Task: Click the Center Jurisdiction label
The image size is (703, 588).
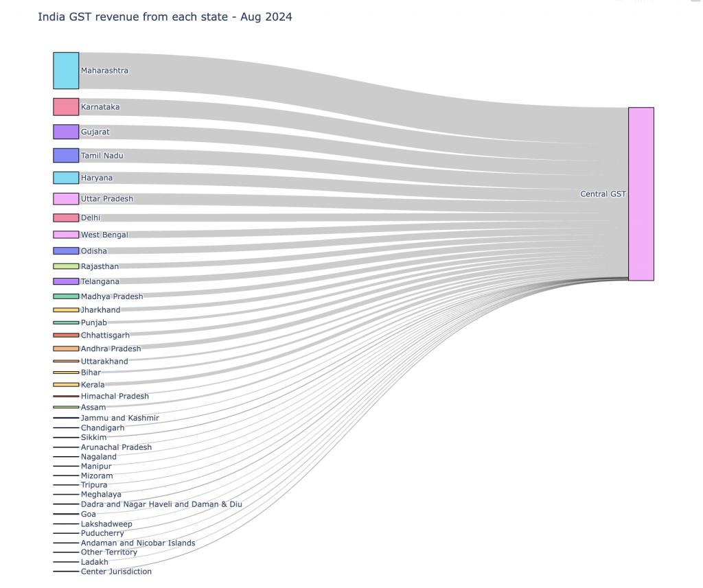Action: (116, 572)
